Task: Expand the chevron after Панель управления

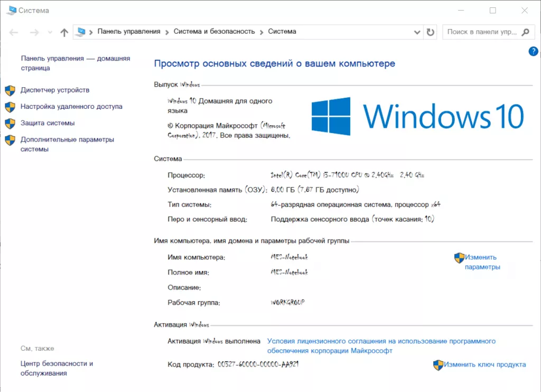Action: point(167,32)
